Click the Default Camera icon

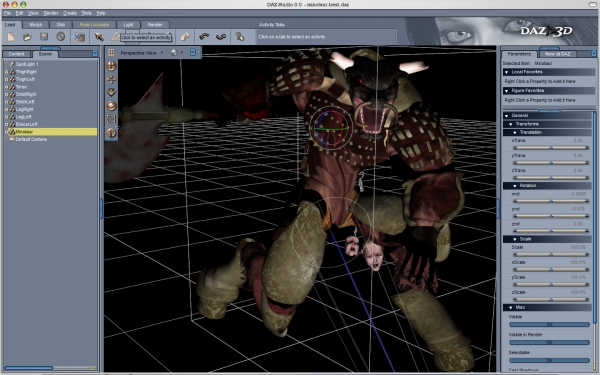(12, 139)
